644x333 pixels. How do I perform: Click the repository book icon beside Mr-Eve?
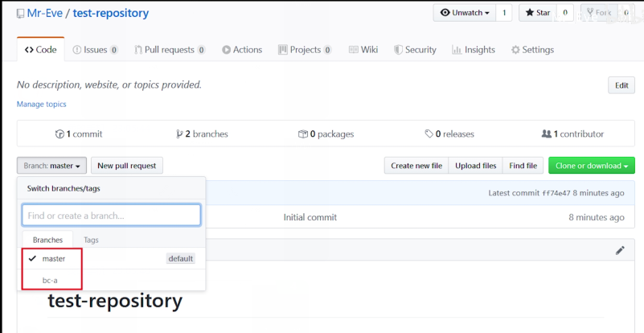tap(21, 14)
